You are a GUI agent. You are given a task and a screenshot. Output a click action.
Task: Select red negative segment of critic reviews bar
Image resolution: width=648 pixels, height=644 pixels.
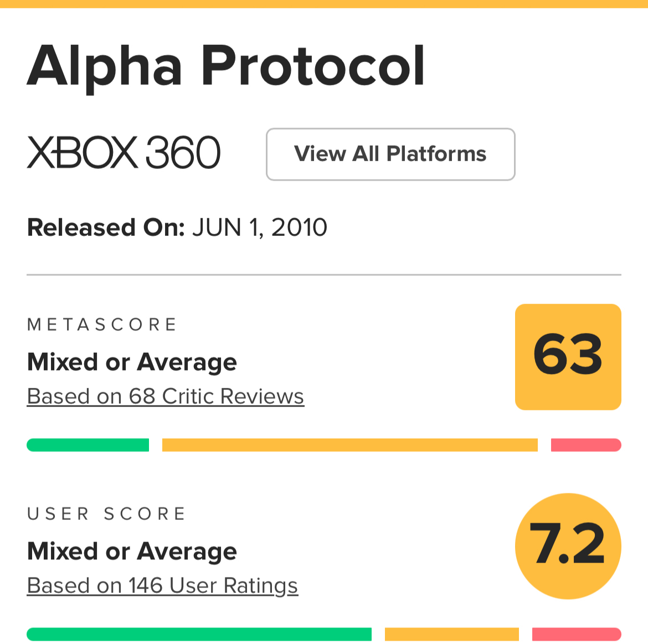pyautogui.click(x=585, y=445)
